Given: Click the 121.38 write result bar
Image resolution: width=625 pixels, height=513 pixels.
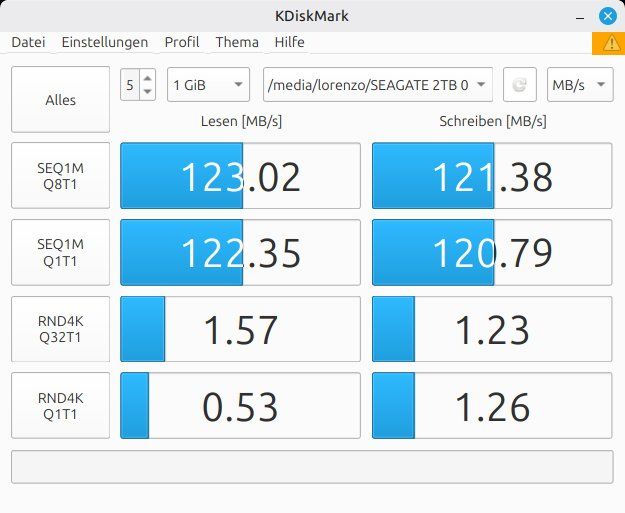Looking at the screenshot, I should coord(492,176).
